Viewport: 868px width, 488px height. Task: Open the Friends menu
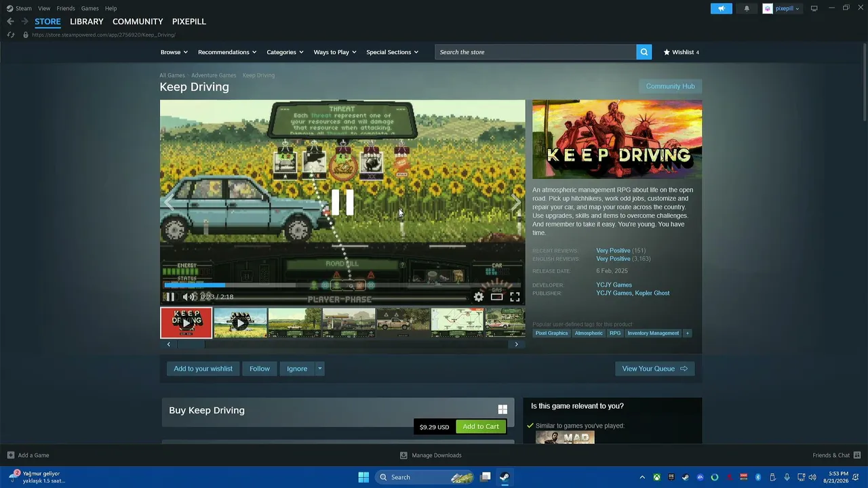pyautogui.click(x=66, y=8)
